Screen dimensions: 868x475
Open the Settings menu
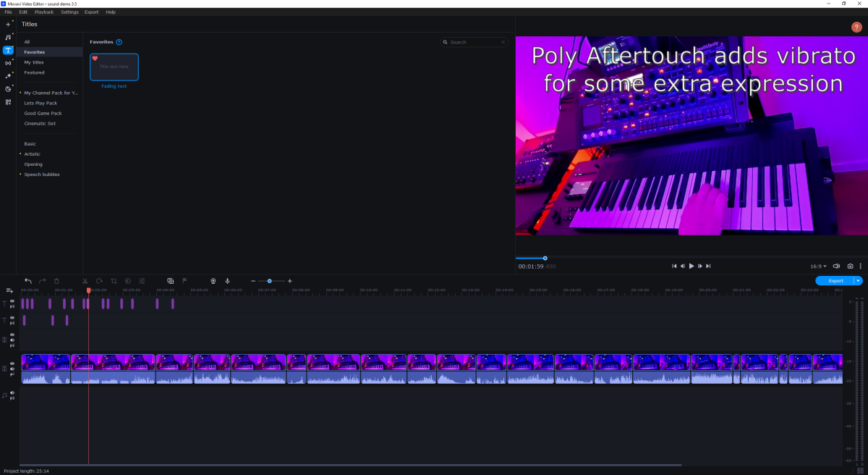(x=69, y=12)
